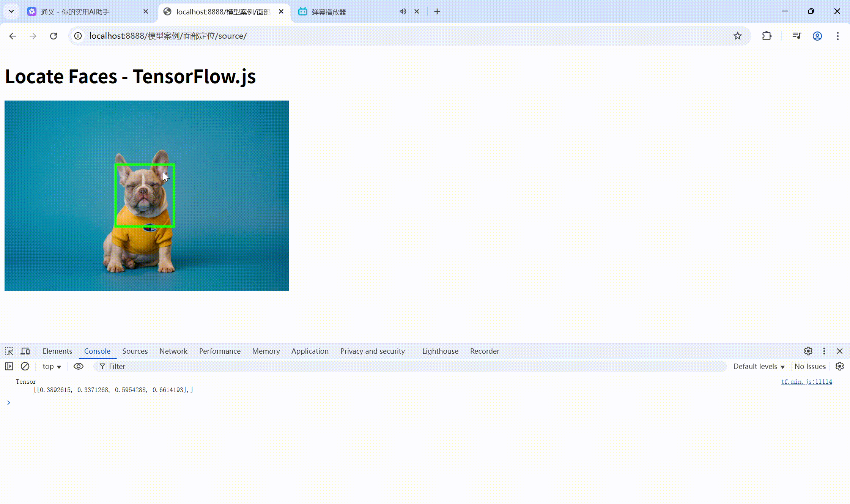Mute audio on the 弹幕播放器 tab
Viewport: 850px width, 504px height.
click(403, 12)
